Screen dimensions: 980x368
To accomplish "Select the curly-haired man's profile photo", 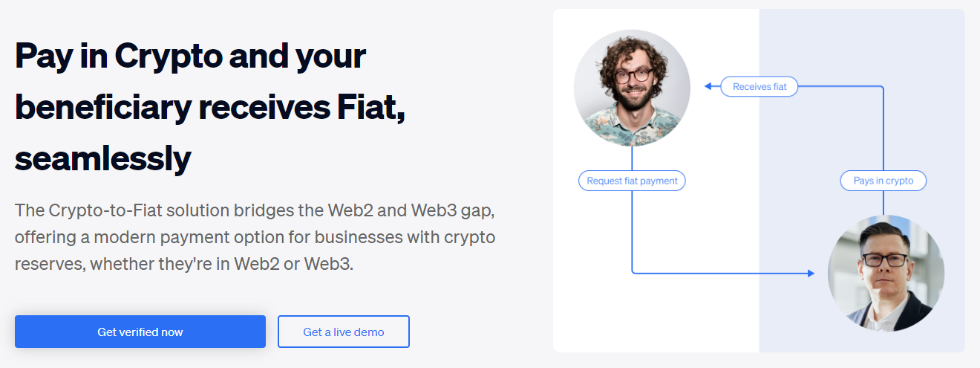I will tap(632, 88).
